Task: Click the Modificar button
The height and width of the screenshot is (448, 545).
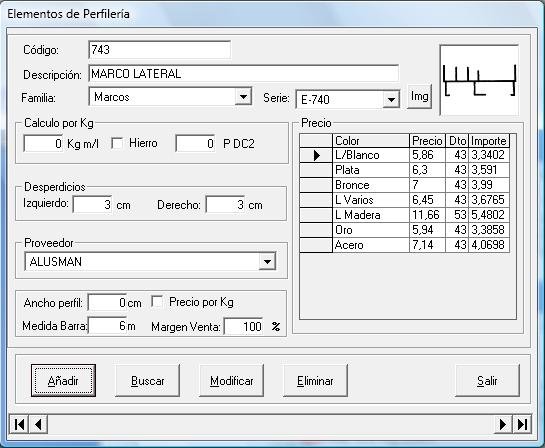Action: (x=231, y=381)
